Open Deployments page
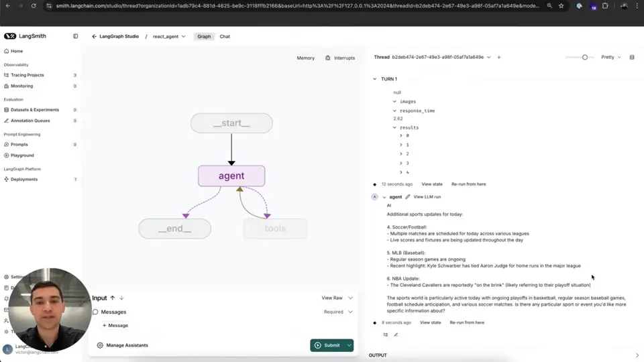The image size is (644, 362). pos(24,180)
